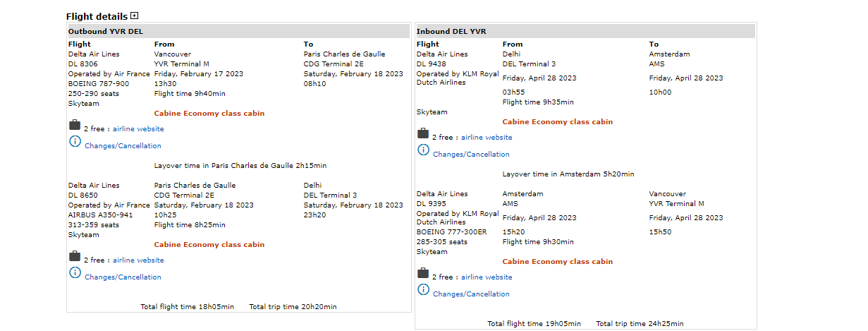Open airline website link for flight DL 8650

click(138, 260)
